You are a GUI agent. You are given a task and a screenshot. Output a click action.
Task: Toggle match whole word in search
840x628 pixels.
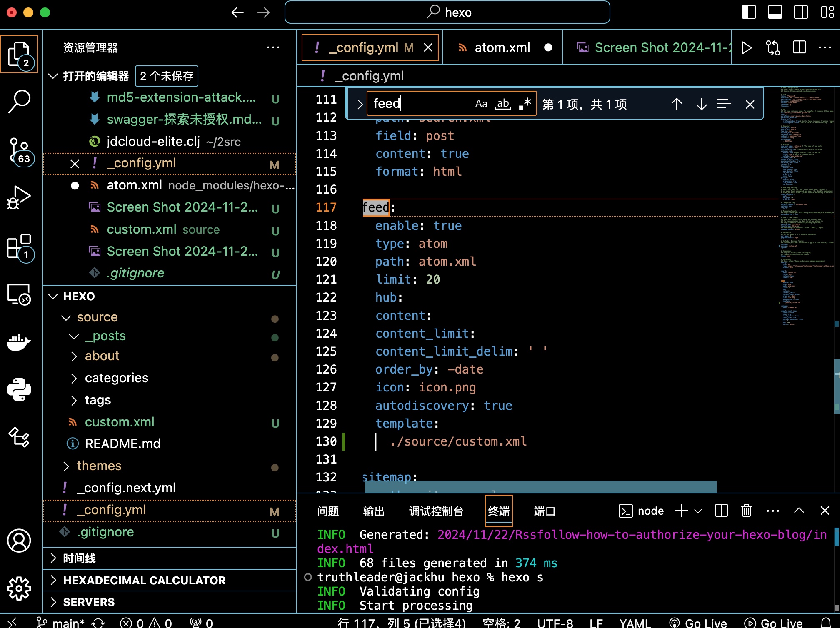point(503,104)
